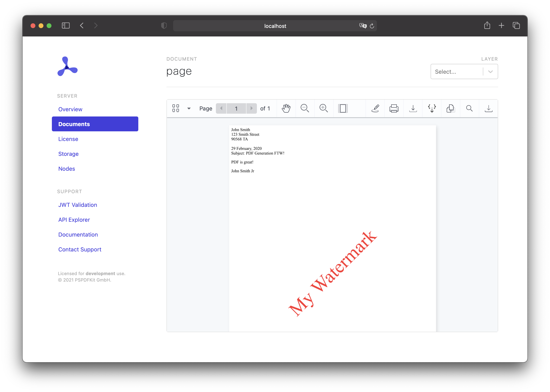This screenshot has height=392, width=550.
Task: Click the page number input field
Action: click(236, 108)
